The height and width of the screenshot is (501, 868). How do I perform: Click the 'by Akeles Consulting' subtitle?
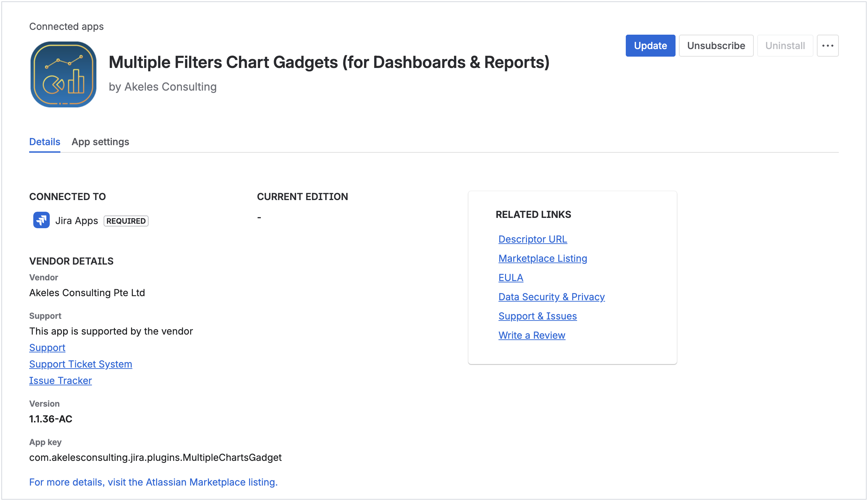[x=163, y=87]
